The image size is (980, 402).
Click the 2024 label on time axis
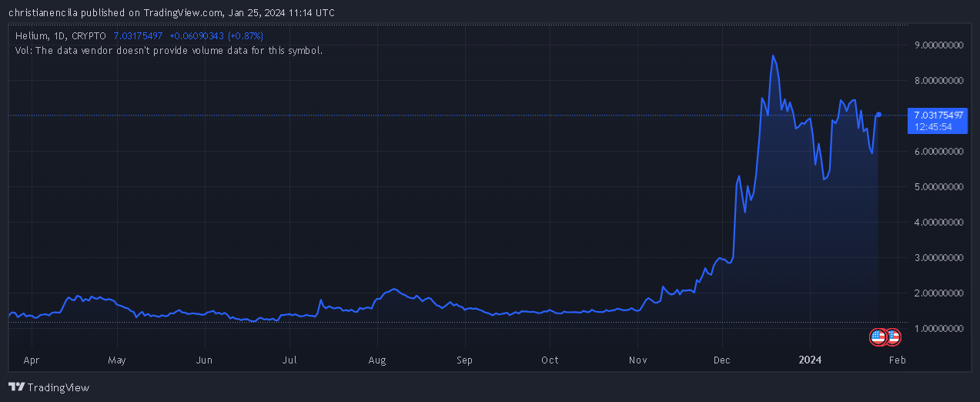tap(809, 360)
